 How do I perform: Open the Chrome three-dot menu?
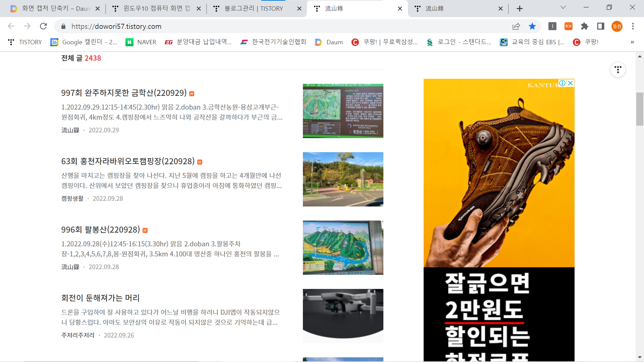pos(633,26)
